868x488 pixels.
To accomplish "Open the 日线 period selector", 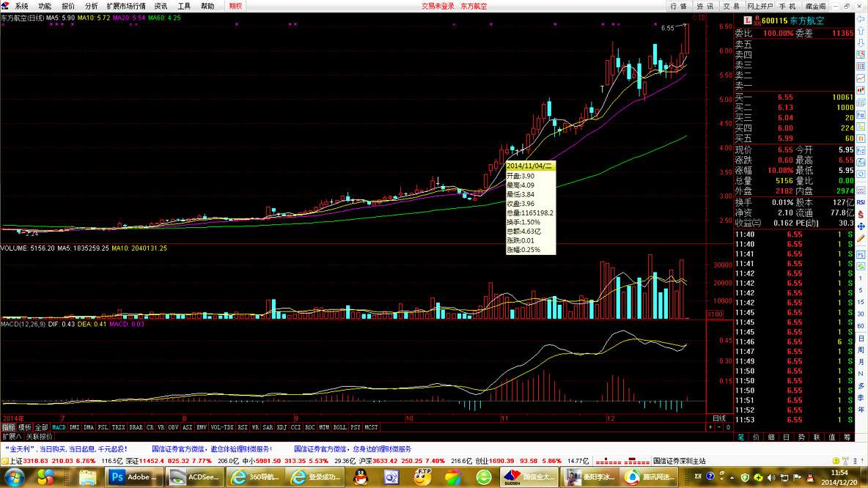I will [719, 418].
